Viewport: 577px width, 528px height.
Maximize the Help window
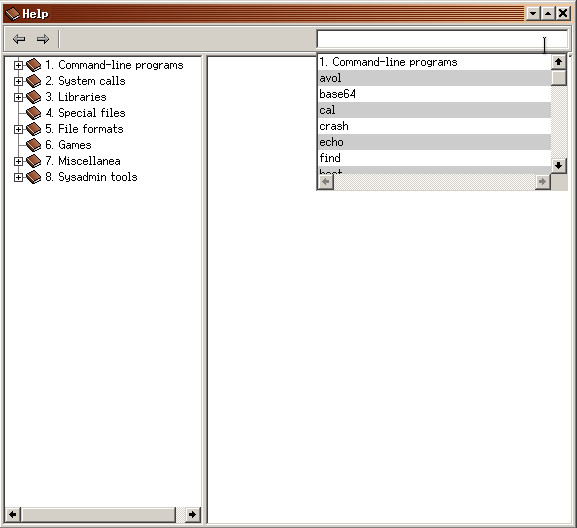click(x=548, y=14)
